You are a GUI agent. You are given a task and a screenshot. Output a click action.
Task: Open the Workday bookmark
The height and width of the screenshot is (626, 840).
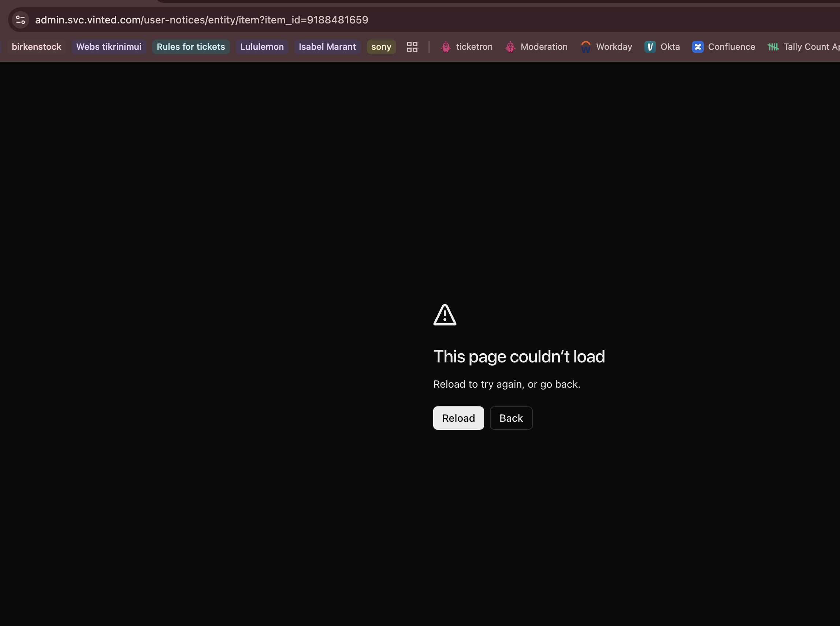pyautogui.click(x=606, y=46)
